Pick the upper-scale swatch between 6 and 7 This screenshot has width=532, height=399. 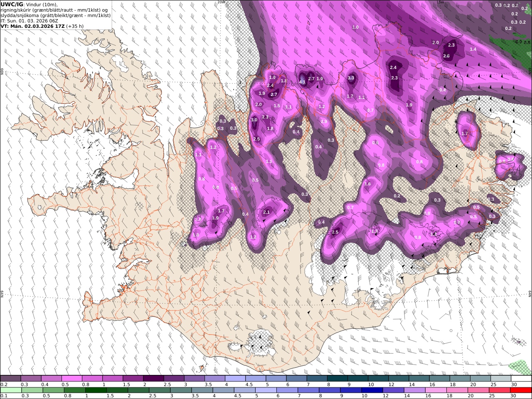pos(296,378)
